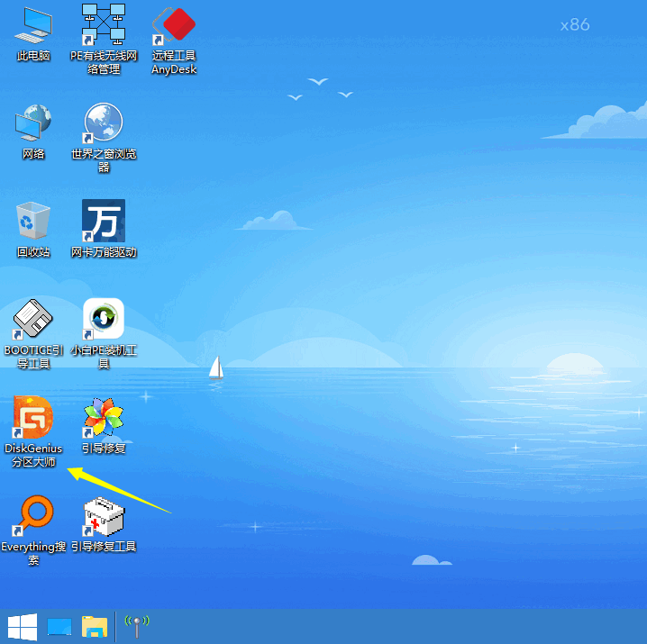Click the blue monitor taskbar icon
Viewport: 647px width, 644px height.
click(59, 626)
